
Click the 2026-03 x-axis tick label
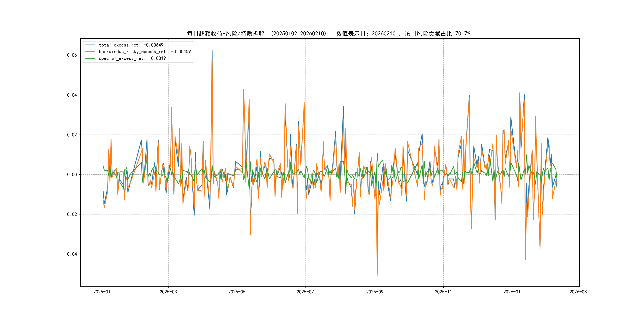coord(578,292)
